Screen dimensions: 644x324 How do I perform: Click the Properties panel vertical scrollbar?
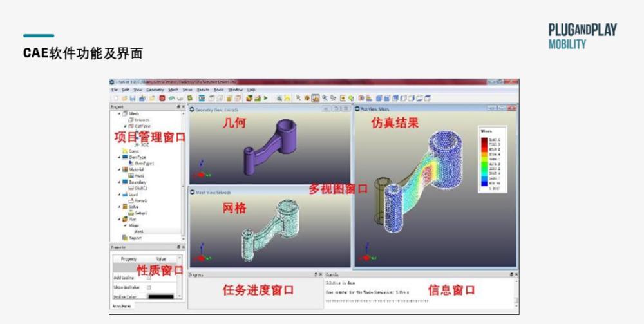[x=179, y=277]
